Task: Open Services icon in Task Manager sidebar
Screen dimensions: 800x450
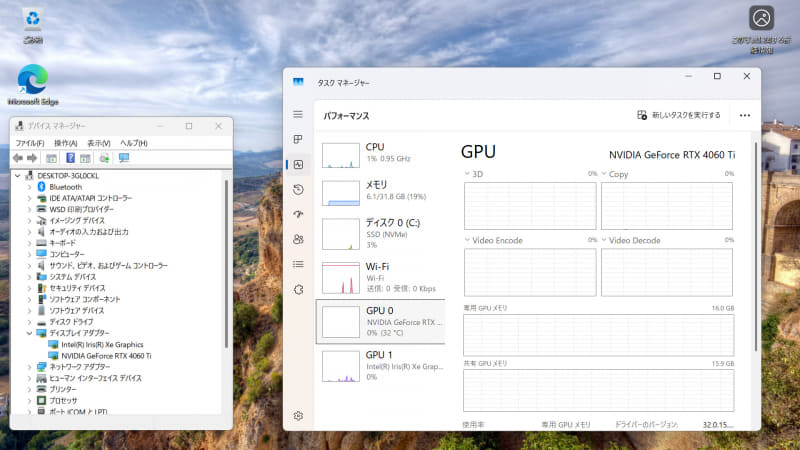Action: tap(298, 289)
